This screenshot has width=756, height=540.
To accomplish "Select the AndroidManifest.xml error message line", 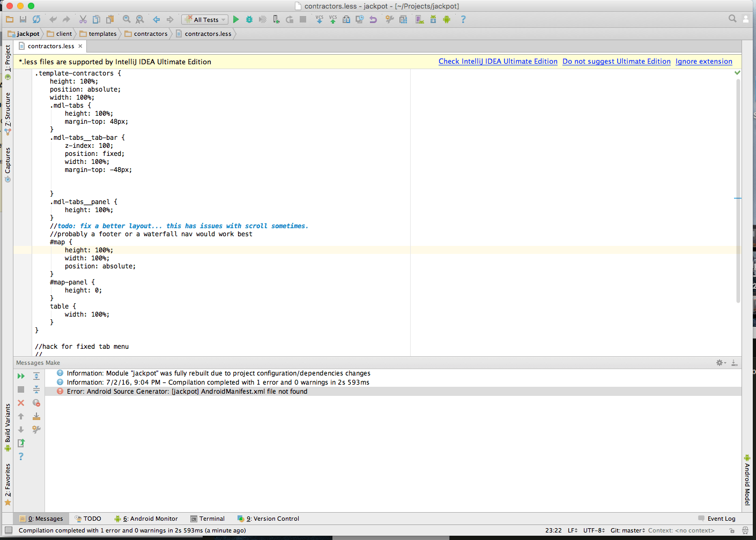I will (x=182, y=391).
